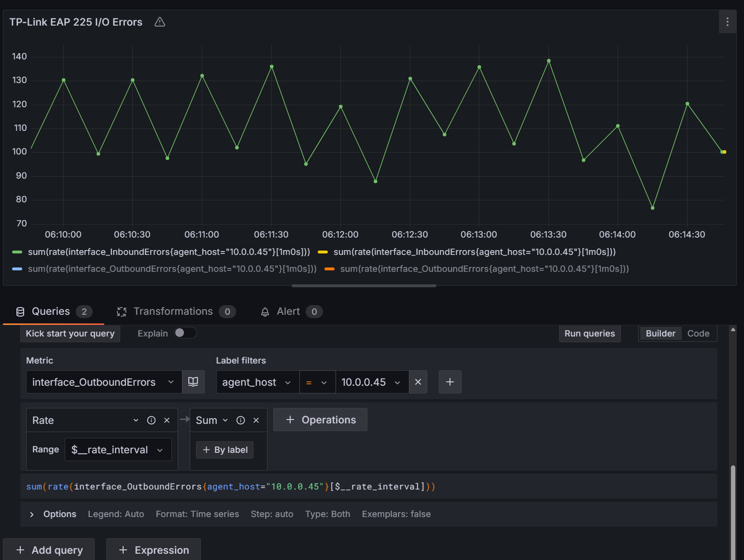Toggle the Explain switch
Screen dimensions: 744x560
(x=185, y=333)
